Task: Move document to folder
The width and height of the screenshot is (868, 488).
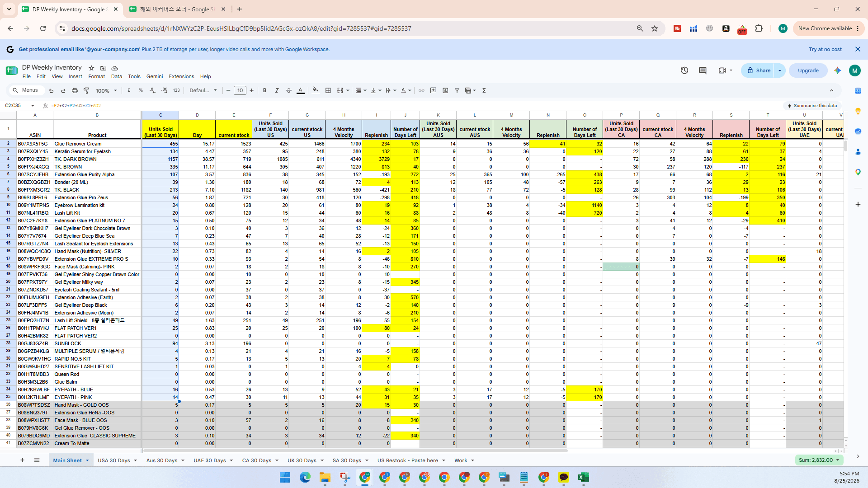Action: coord(103,68)
